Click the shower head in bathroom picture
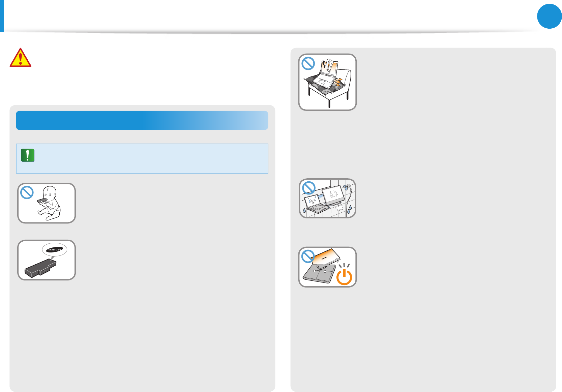The width and height of the screenshot is (562, 392). [349, 187]
